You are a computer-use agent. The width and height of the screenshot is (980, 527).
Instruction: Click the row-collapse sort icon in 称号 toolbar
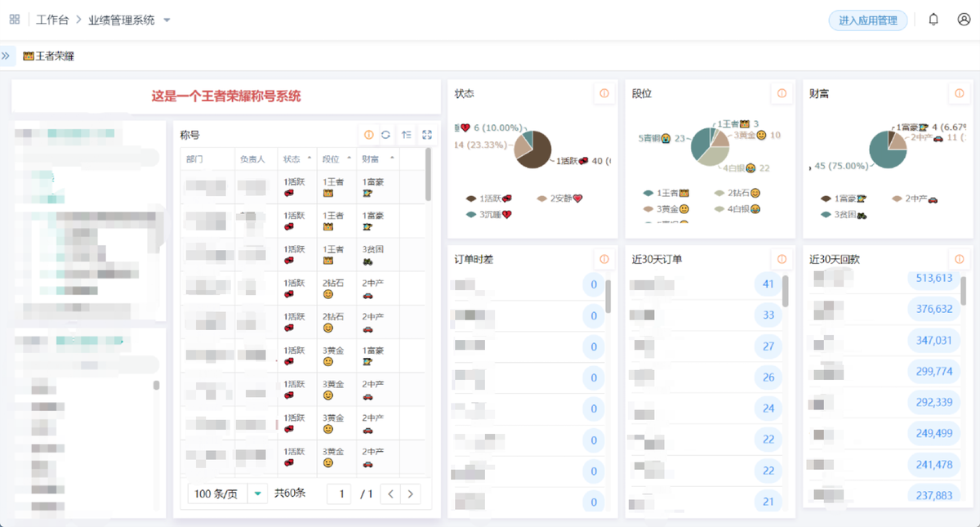pos(406,135)
